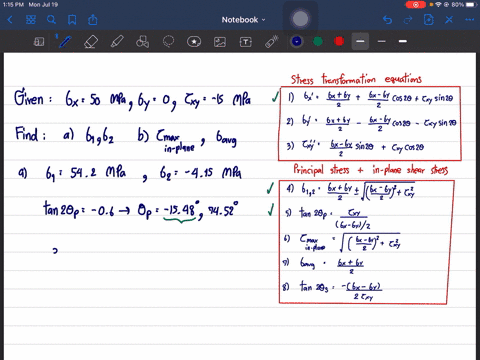Image resolution: width=480 pixels, height=360 pixels.
Task: Open the search tool
Action: [51, 20]
